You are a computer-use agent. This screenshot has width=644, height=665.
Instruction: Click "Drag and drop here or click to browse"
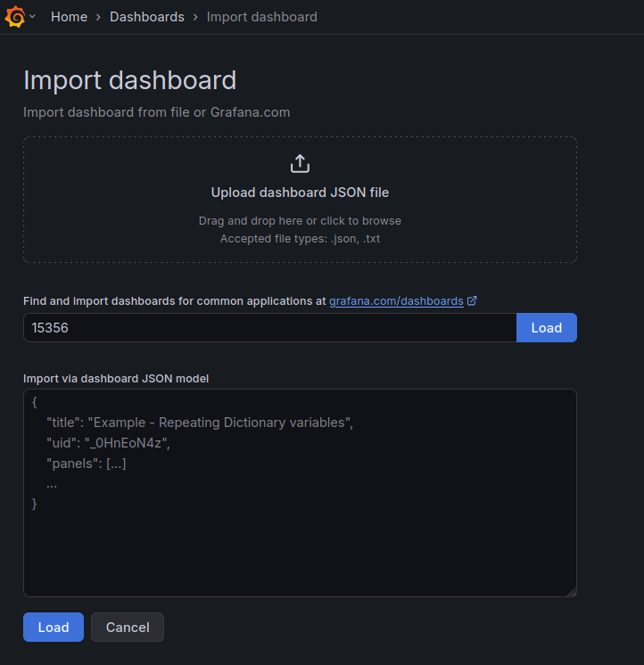click(300, 221)
